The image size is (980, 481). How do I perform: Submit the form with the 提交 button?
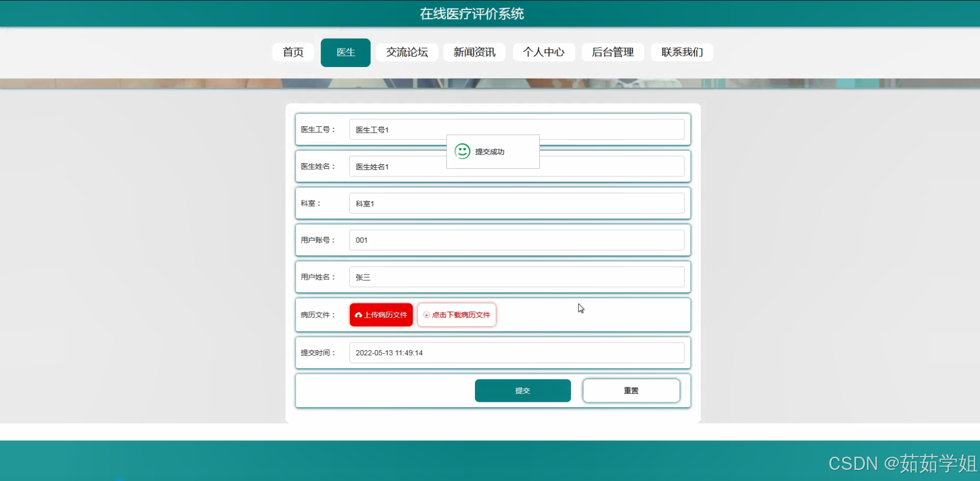(x=522, y=391)
